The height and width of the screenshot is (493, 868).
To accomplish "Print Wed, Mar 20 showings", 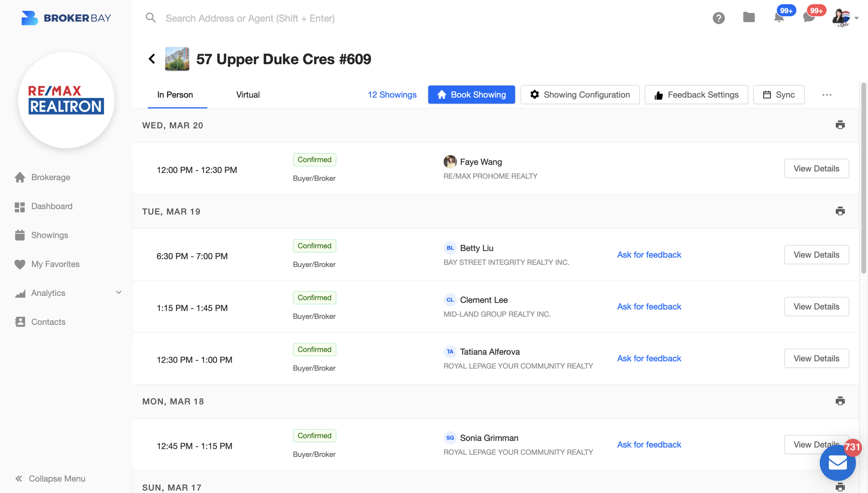I will click(x=840, y=125).
